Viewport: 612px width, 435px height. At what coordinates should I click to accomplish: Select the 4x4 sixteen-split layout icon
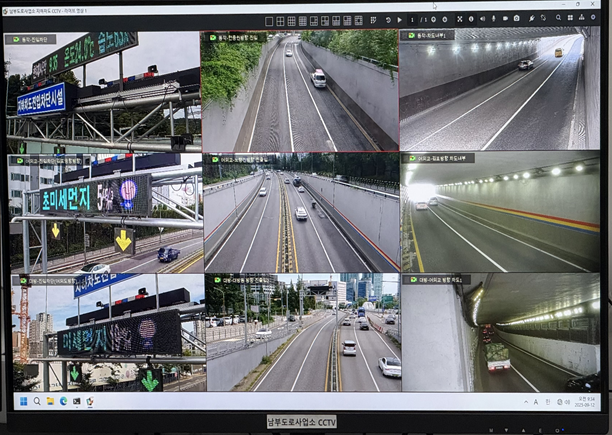tap(302, 20)
